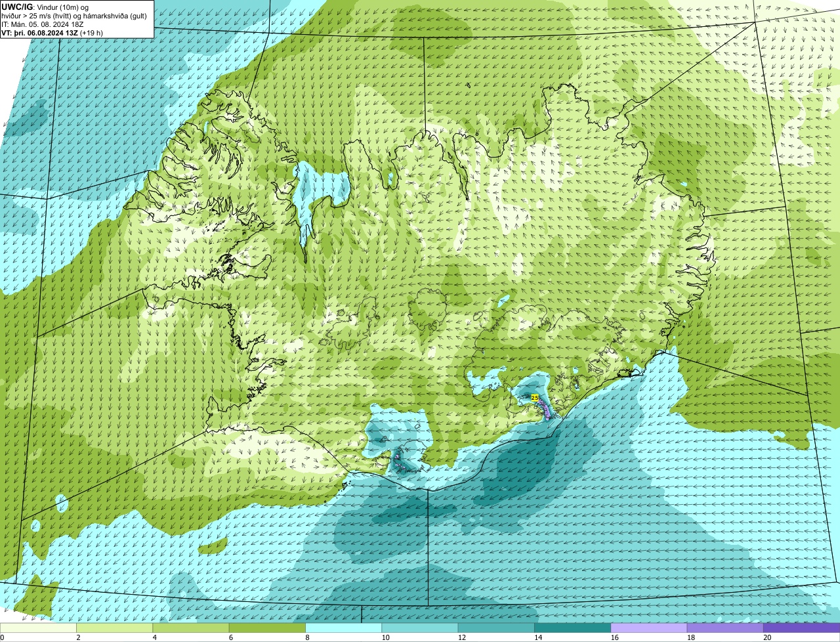Click the 10–12 m/s turquoise legend swatch
The width and height of the screenshot is (840, 642).
[x=420, y=628]
